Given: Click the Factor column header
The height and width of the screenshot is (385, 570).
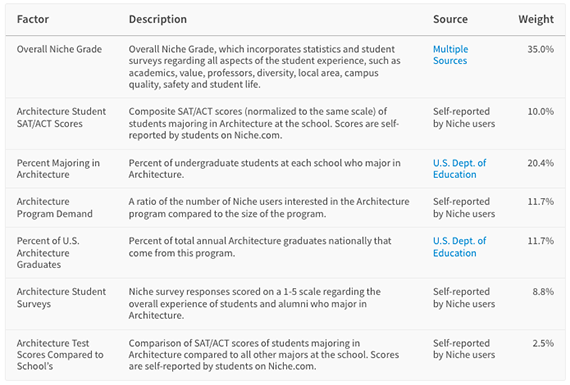Looking at the screenshot, I should [33, 19].
